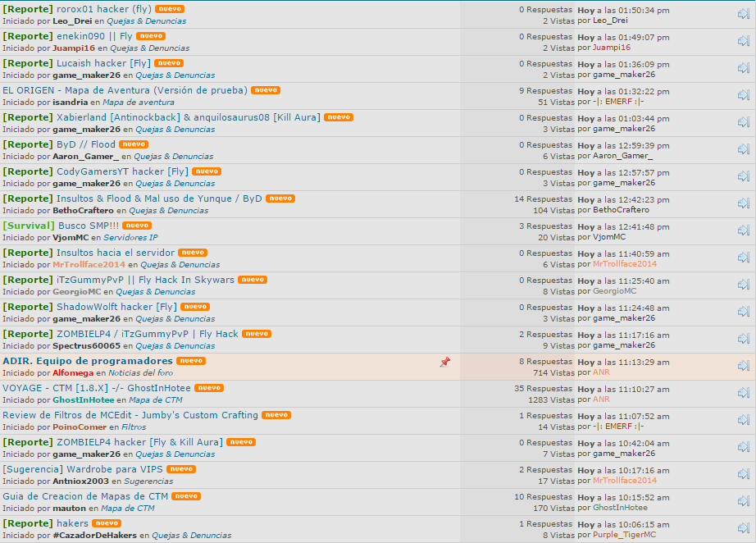
Task: Open ADIR. Equipo de programadores thread
Action: (x=87, y=361)
